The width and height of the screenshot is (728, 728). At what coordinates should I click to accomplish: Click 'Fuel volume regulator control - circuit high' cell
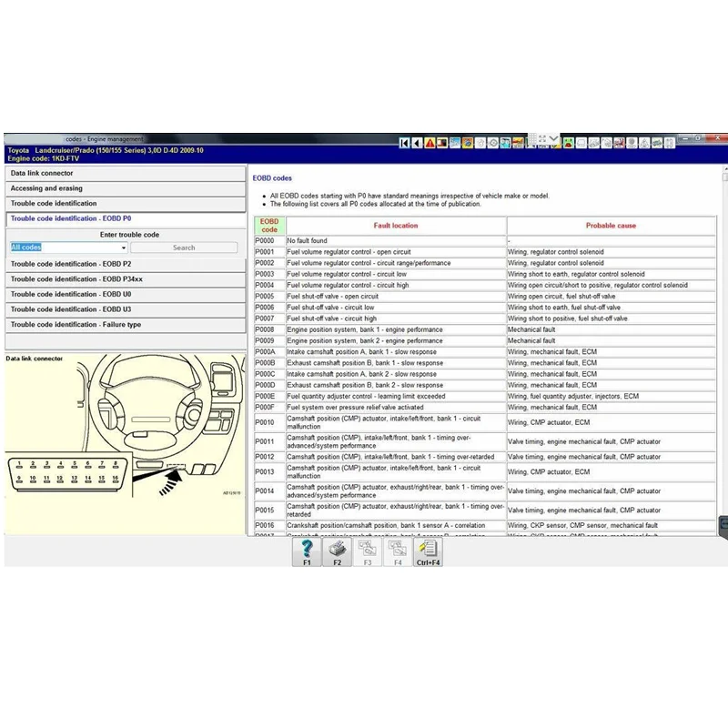pos(396,285)
